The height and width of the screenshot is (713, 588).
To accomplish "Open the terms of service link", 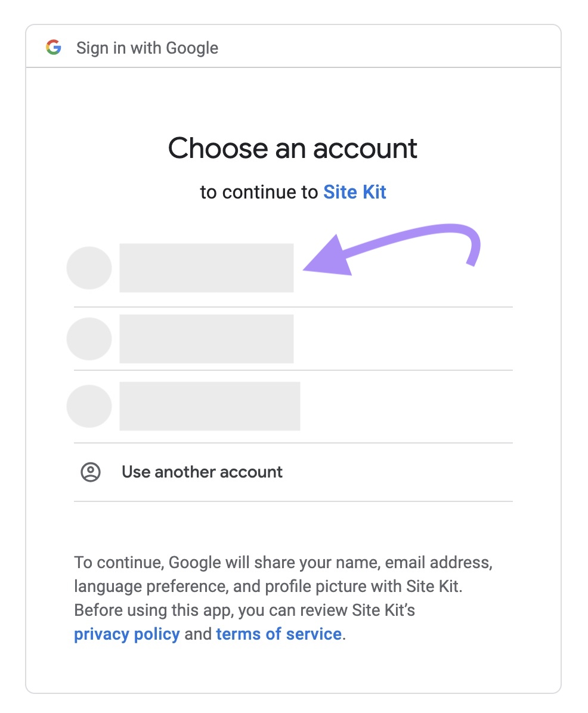I will [x=278, y=634].
